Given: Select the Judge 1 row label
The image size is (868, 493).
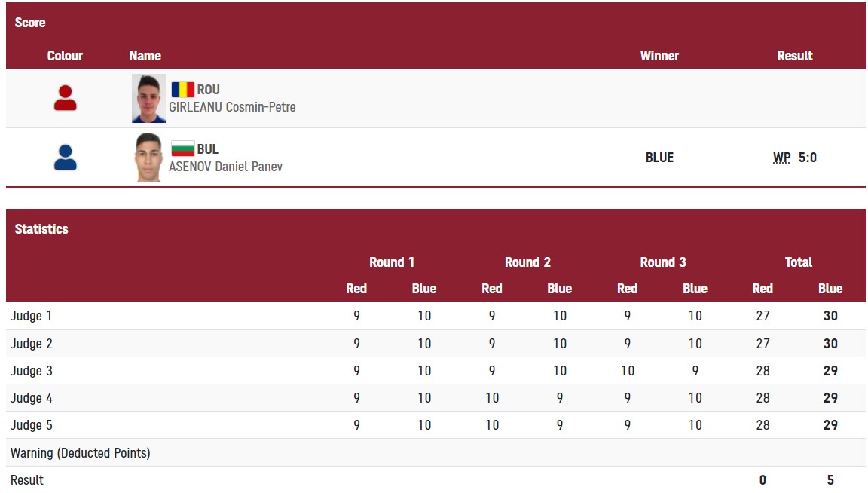Looking at the screenshot, I should [x=31, y=316].
